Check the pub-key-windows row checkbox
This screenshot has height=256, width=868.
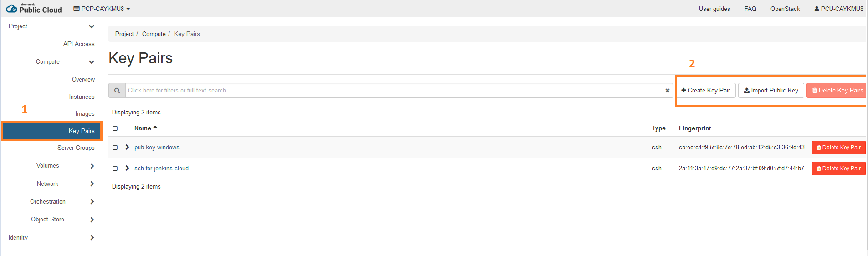115,148
